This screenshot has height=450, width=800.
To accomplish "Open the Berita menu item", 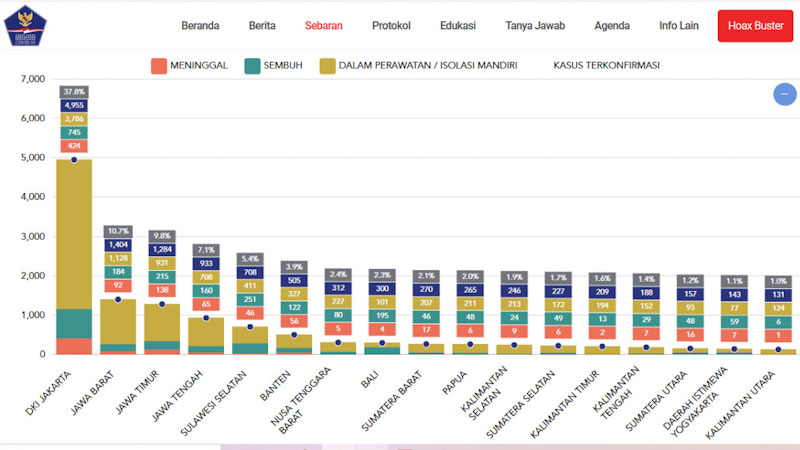I will 262,26.
